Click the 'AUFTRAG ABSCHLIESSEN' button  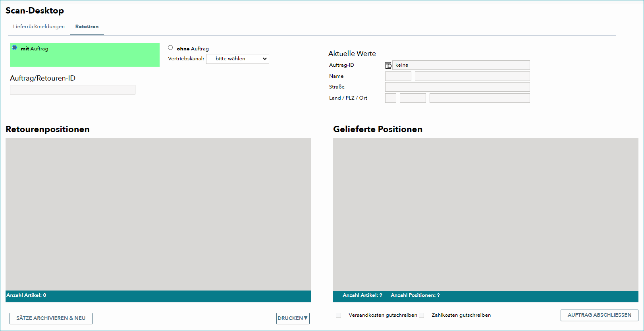(x=600, y=315)
